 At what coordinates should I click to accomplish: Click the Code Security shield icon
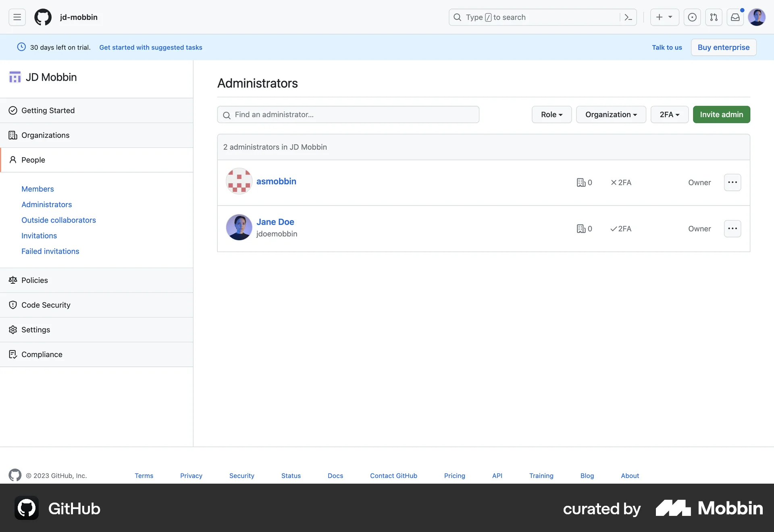[x=13, y=305]
